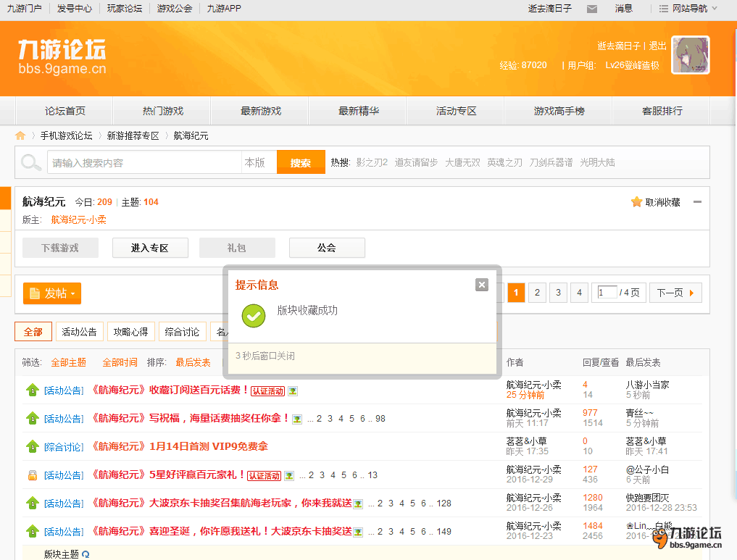The height and width of the screenshot is (560, 737).
Task: Open the 网站导航 dropdown
Action: pyautogui.click(x=688, y=9)
